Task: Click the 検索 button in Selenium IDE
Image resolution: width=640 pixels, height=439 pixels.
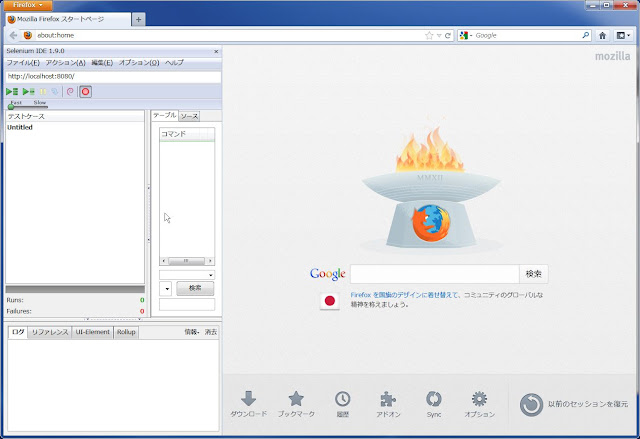Action: pyautogui.click(x=195, y=288)
